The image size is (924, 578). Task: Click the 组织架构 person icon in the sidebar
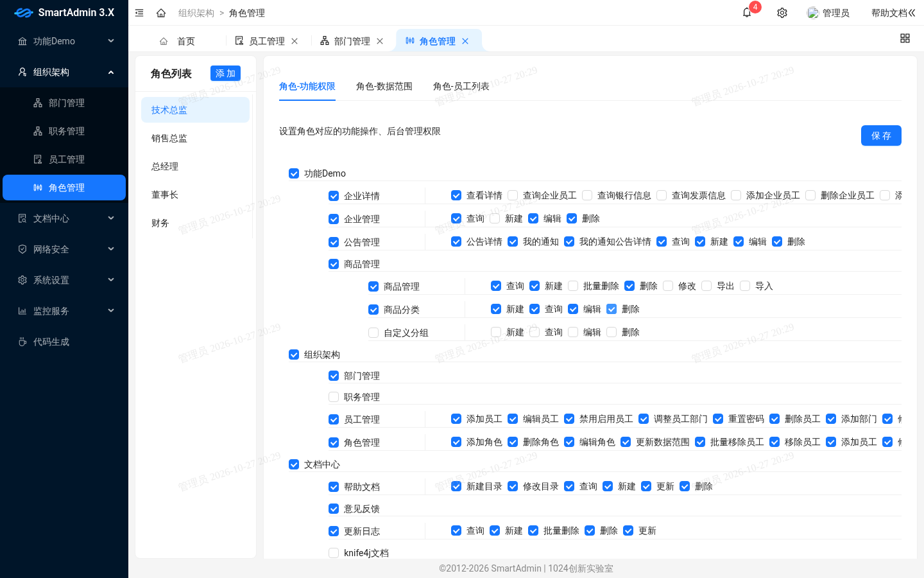(x=22, y=72)
